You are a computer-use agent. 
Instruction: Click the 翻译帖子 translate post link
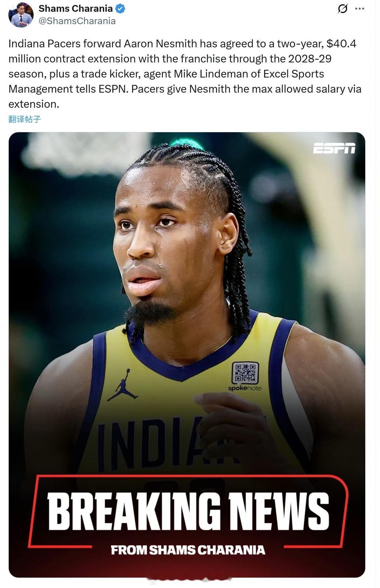25,119
